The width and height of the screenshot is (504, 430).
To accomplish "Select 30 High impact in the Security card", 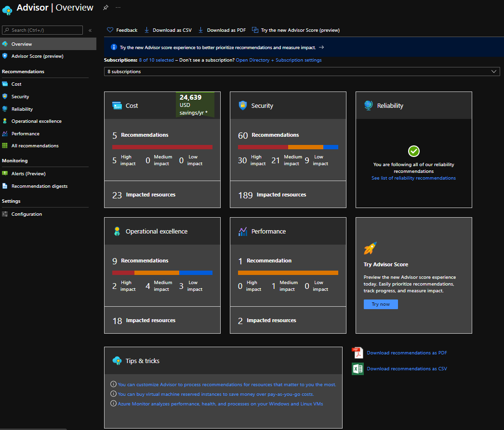I will click(252, 160).
